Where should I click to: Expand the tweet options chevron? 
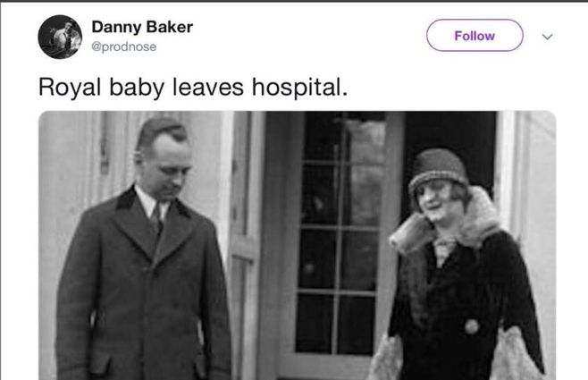[x=548, y=37]
